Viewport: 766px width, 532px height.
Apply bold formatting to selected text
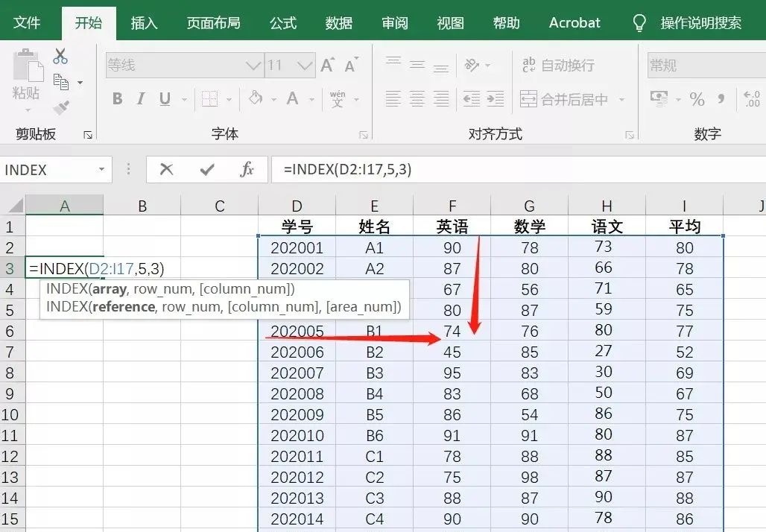point(117,98)
